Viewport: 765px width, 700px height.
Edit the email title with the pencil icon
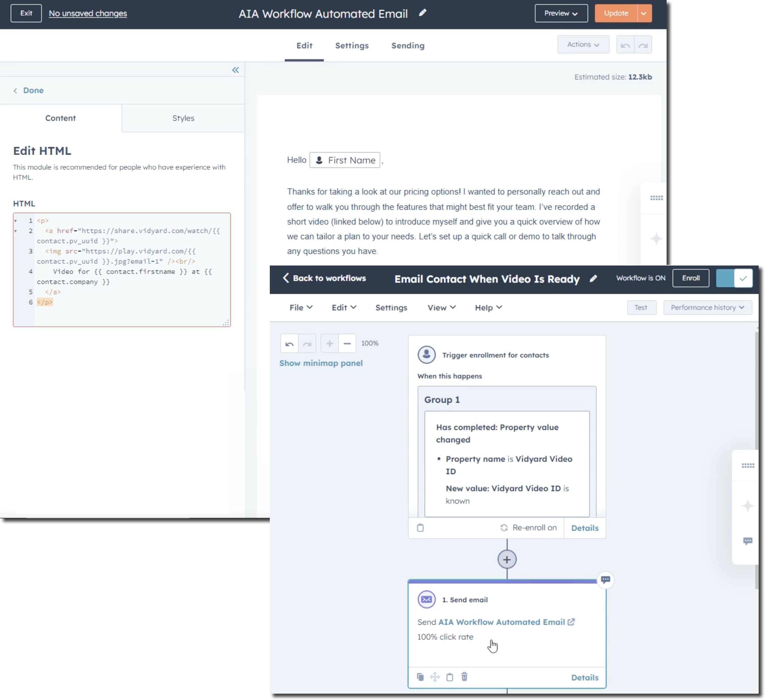[x=422, y=13]
